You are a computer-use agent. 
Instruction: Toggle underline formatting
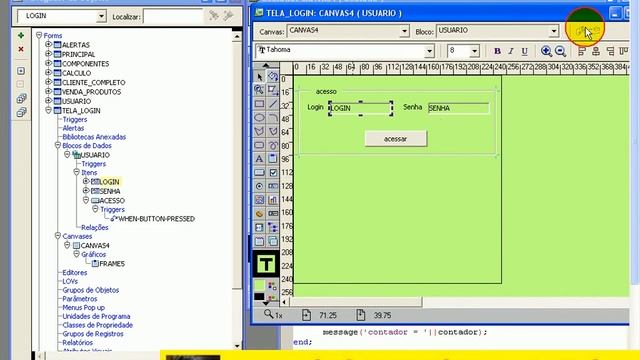[524, 51]
